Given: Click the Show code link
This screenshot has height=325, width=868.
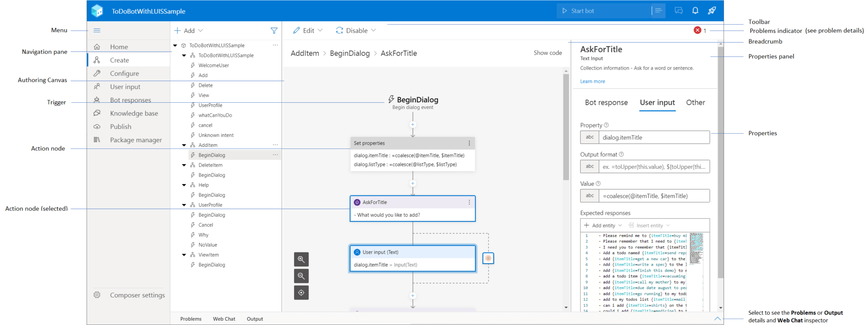Looking at the screenshot, I should click(x=548, y=53).
